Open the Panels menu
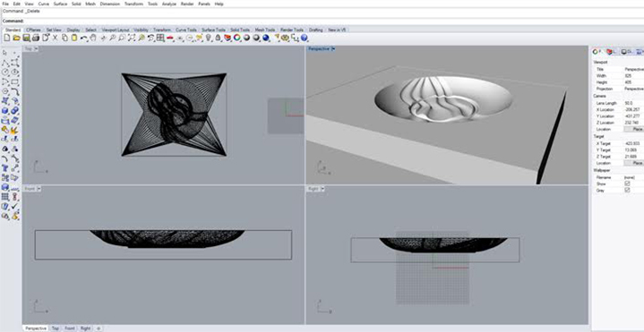 203,4
